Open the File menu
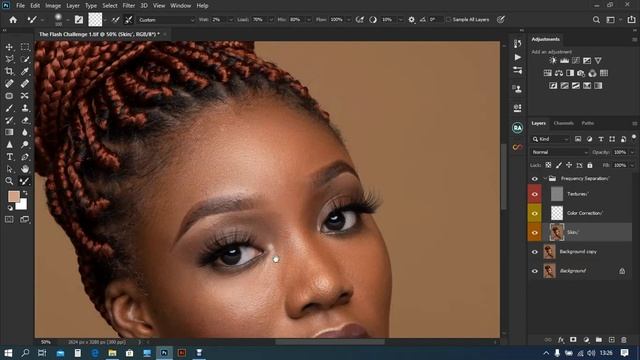 pyautogui.click(x=20, y=6)
